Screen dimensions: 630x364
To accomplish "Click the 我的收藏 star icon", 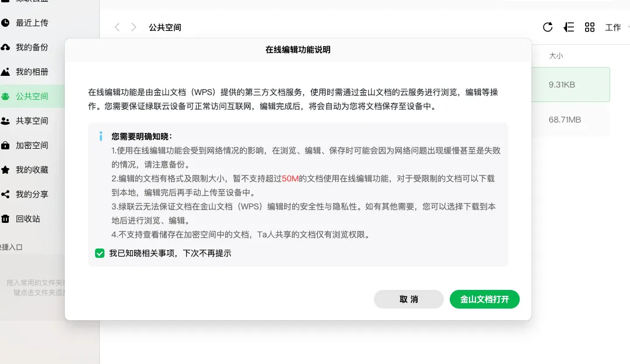I will [5, 170].
